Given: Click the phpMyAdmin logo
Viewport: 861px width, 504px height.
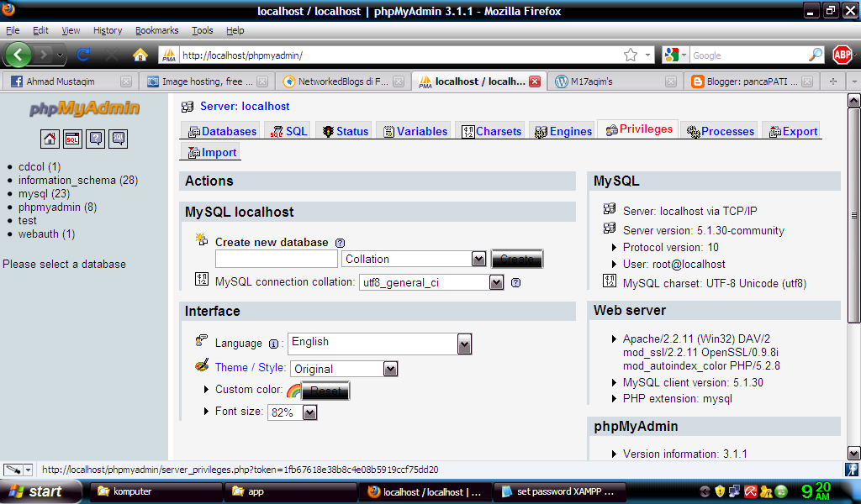Looking at the screenshot, I should pyautogui.click(x=85, y=108).
